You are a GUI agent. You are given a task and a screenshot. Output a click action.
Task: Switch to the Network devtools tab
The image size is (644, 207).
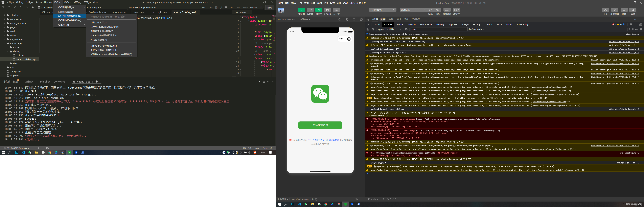(412, 24)
